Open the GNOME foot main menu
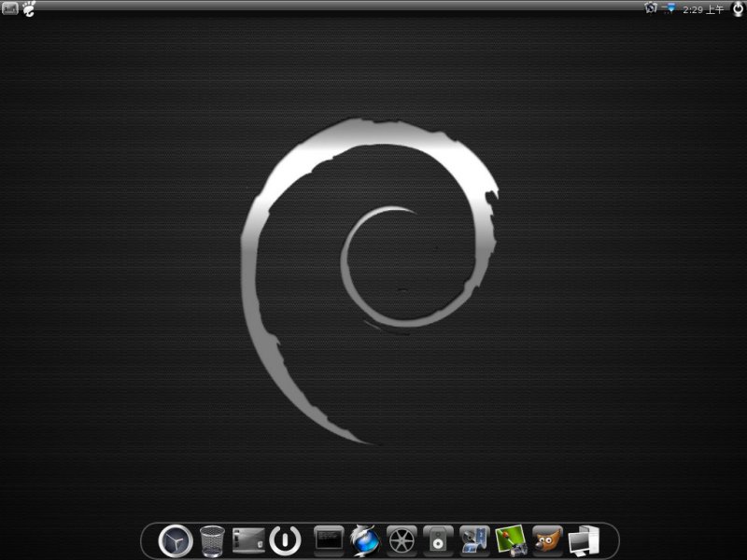This screenshot has width=747, height=560. (29, 8)
